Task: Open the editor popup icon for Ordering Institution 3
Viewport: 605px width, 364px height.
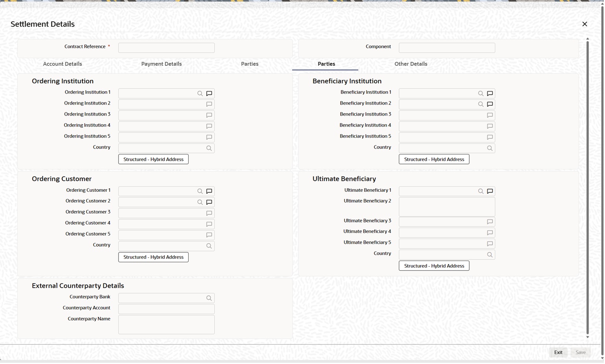Action: click(209, 116)
